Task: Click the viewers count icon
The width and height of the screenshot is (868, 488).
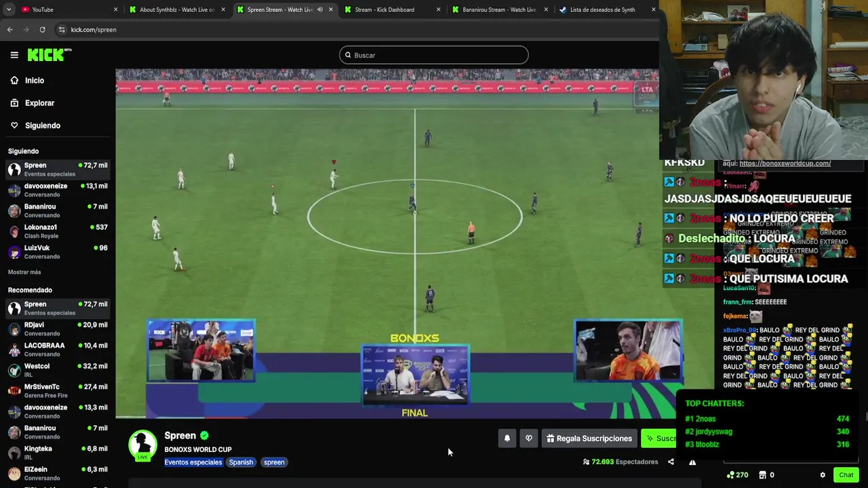Action: pyautogui.click(x=586, y=462)
